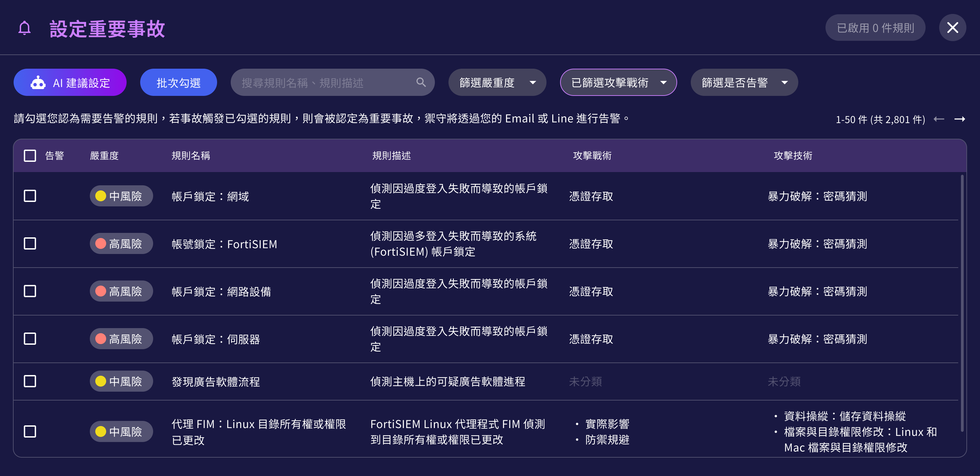Click the robot icon in AI 建議設定

(38, 83)
